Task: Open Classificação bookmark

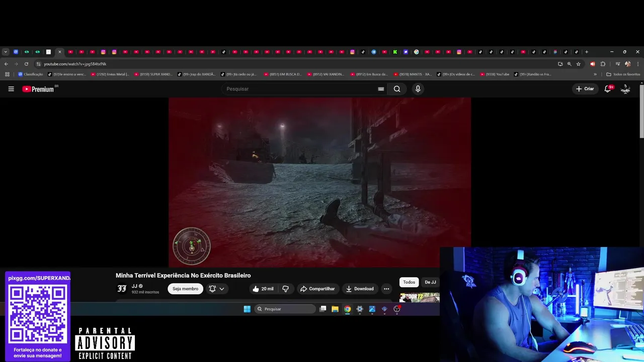Action: [31, 74]
